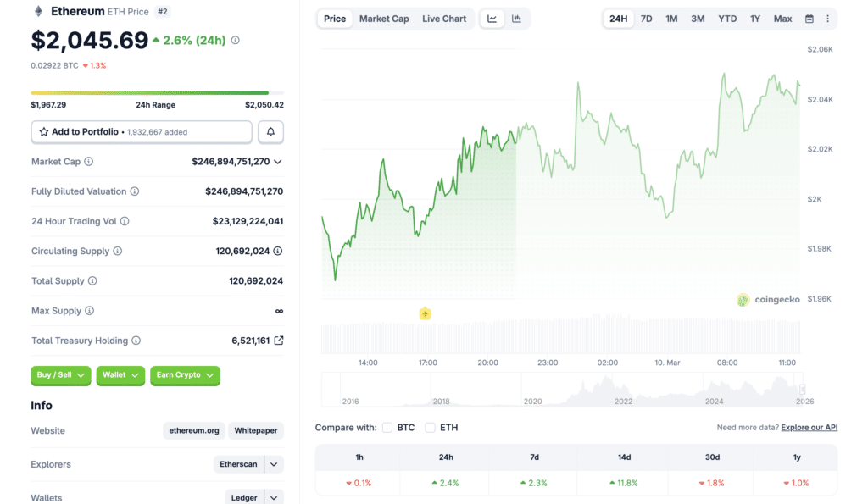868x504 pixels.
Task: Open the three-dot chart options menu
Action: coord(827,18)
